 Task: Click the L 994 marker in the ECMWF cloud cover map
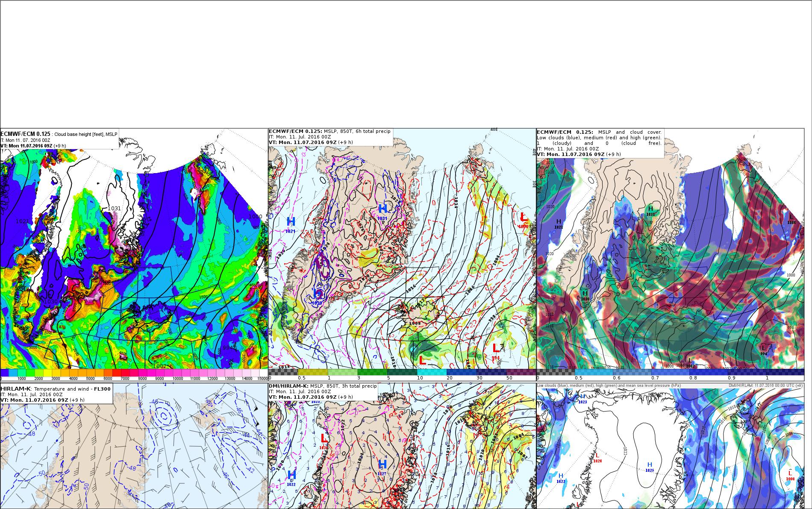pyautogui.click(x=764, y=350)
